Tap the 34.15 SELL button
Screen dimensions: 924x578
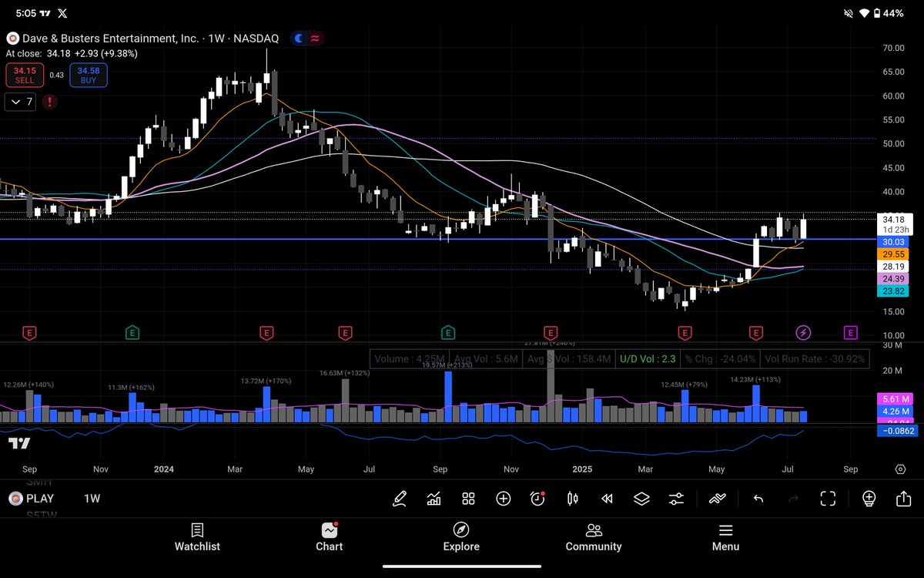click(25, 75)
